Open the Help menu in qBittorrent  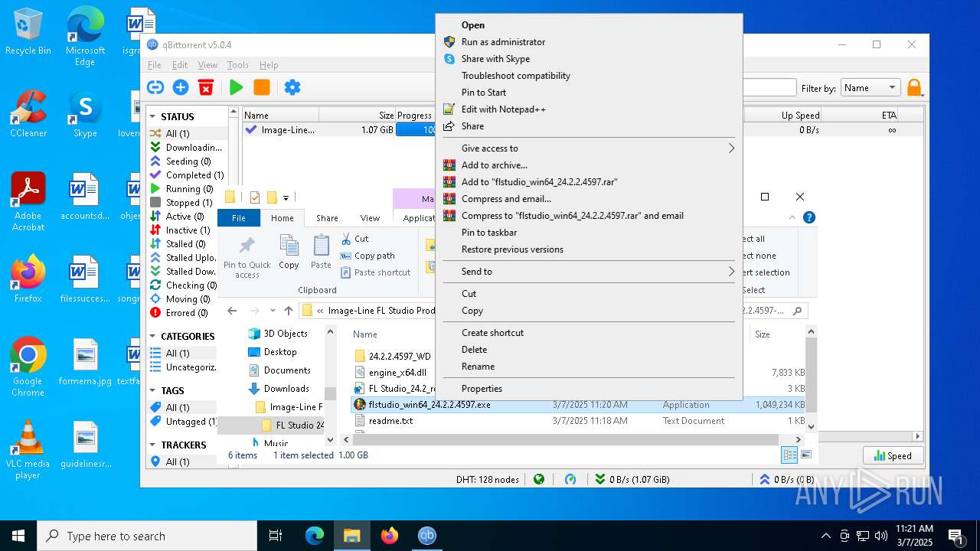[269, 65]
